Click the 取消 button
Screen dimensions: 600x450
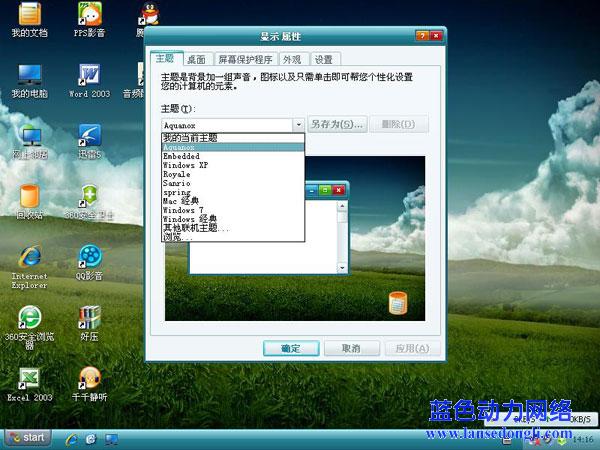coord(352,349)
